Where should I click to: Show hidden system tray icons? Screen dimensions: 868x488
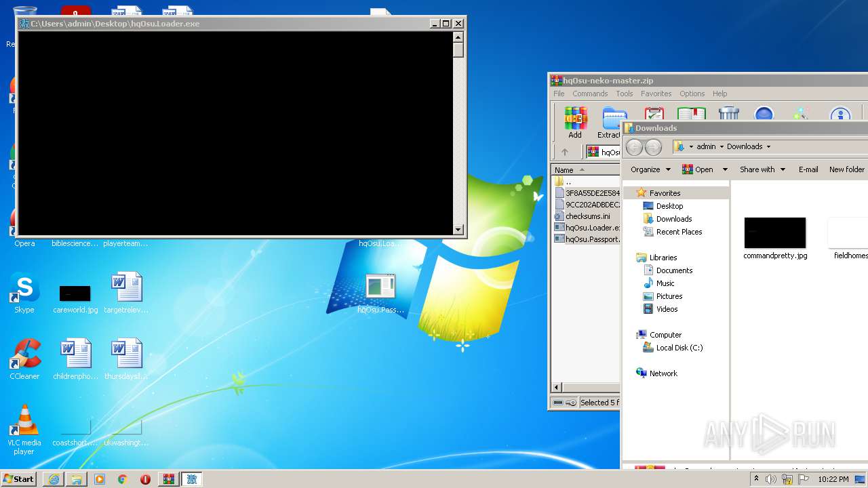(x=756, y=479)
